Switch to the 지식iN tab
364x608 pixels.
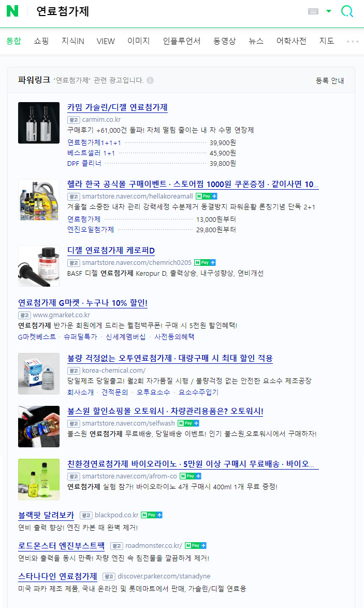[x=73, y=41]
